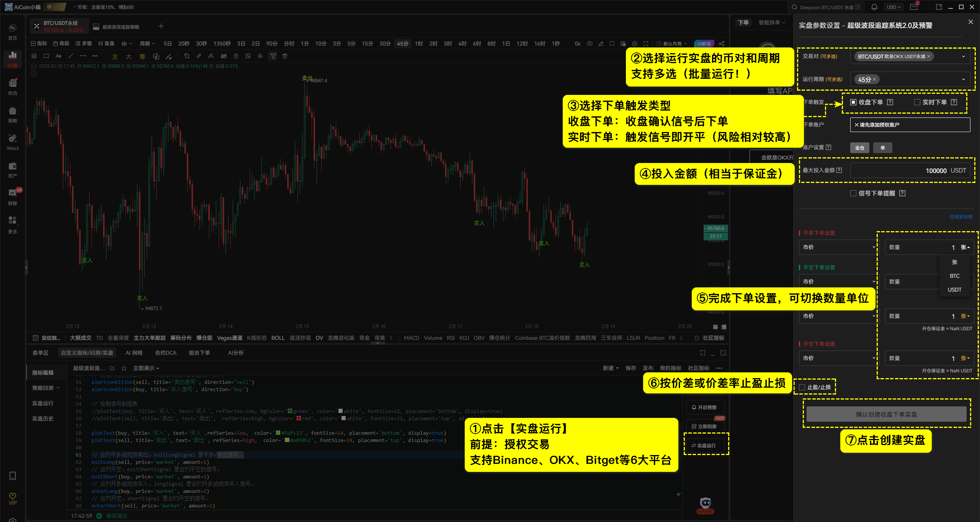Click the notification bell in the title bar
This screenshot has width=980, height=522.
[874, 7]
